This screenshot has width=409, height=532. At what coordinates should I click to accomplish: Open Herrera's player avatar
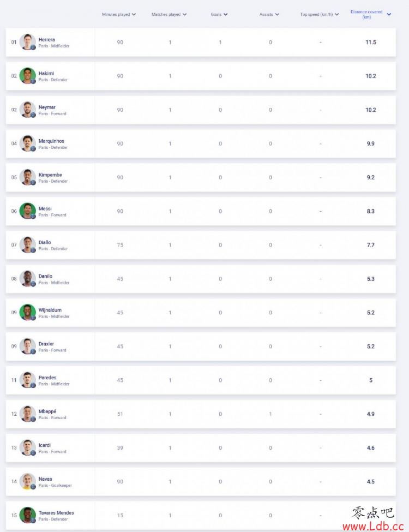pyautogui.click(x=27, y=42)
